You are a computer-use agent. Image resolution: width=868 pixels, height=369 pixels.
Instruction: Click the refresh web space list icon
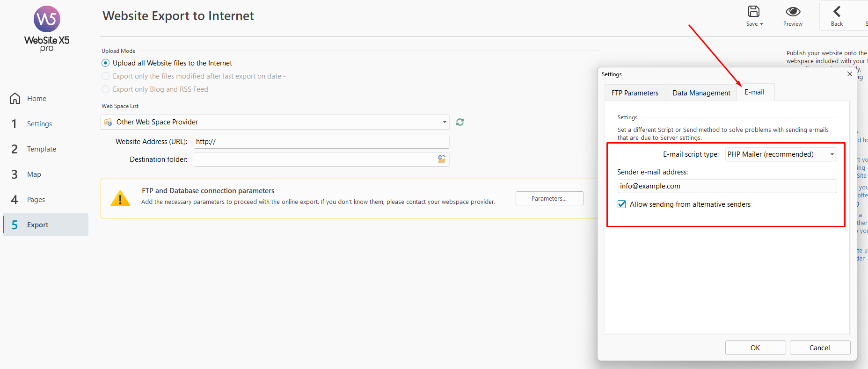click(460, 122)
